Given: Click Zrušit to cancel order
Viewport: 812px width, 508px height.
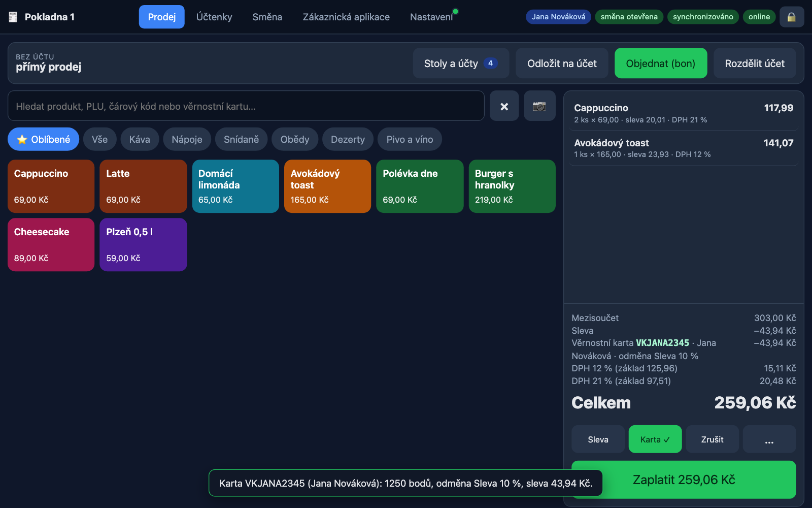Looking at the screenshot, I should pyautogui.click(x=712, y=439).
